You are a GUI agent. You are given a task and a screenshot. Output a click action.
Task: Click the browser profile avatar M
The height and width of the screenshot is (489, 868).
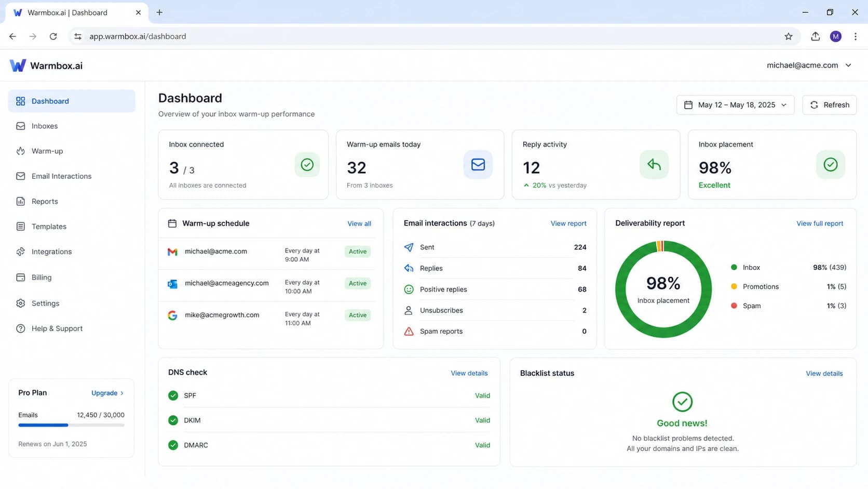(x=836, y=36)
